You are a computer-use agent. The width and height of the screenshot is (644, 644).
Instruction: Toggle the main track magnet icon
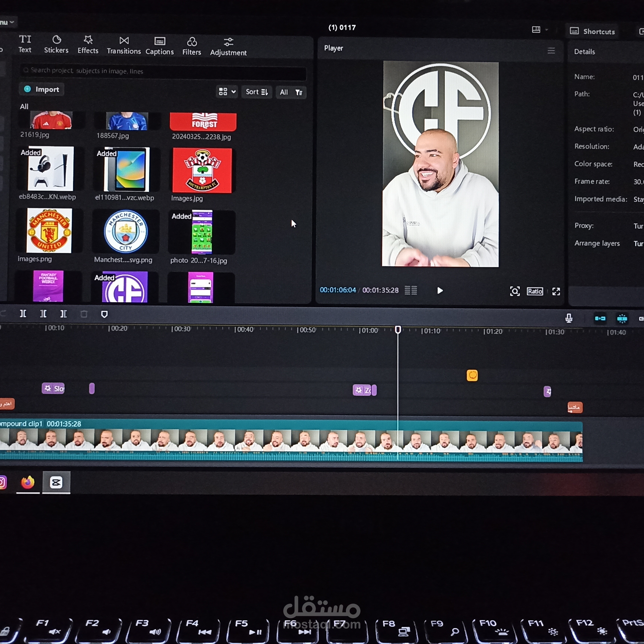(600, 319)
